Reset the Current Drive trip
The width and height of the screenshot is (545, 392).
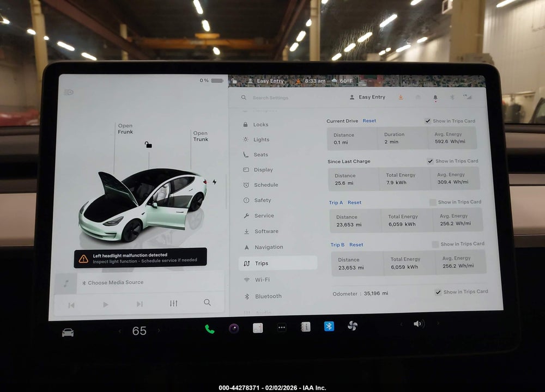pyautogui.click(x=370, y=121)
